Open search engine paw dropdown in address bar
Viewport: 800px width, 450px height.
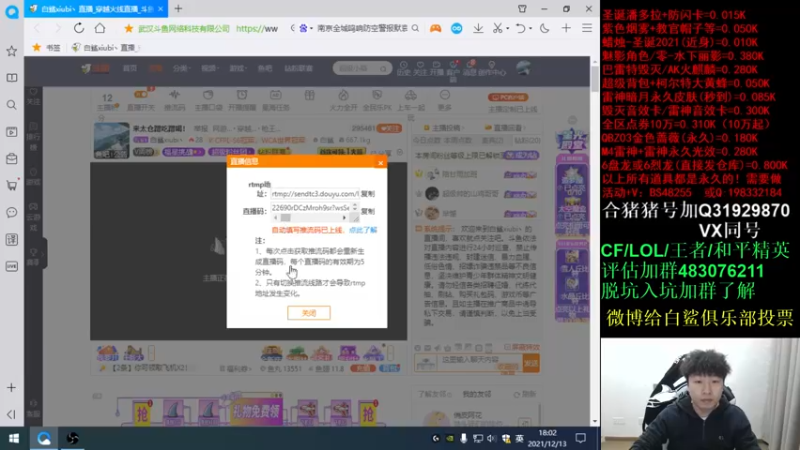click(305, 29)
